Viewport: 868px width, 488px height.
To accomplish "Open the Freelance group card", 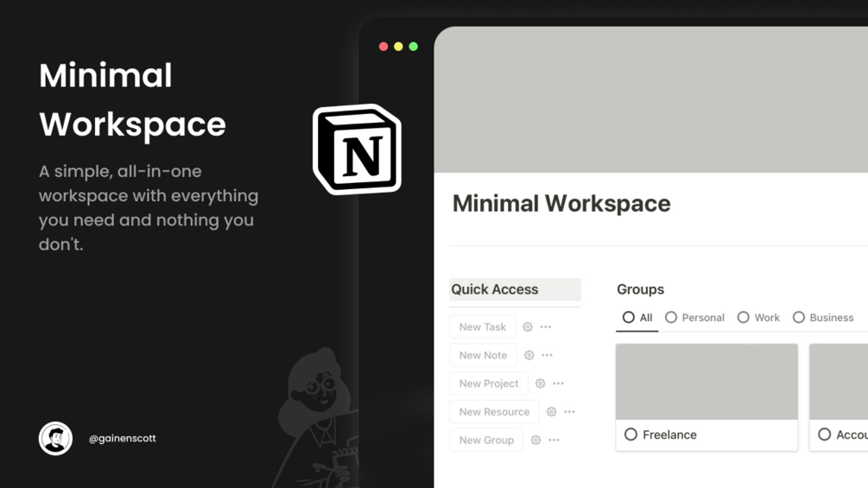I will 706,397.
